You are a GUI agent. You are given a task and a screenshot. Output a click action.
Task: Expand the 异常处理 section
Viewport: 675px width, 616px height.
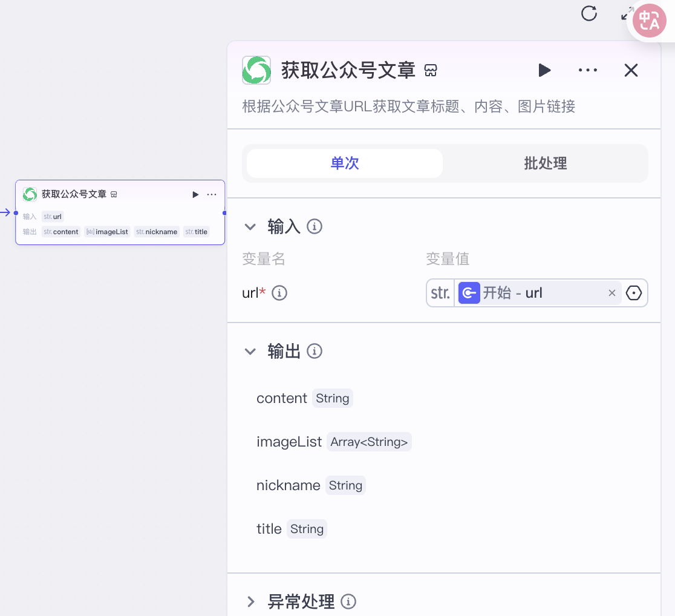pos(251,601)
